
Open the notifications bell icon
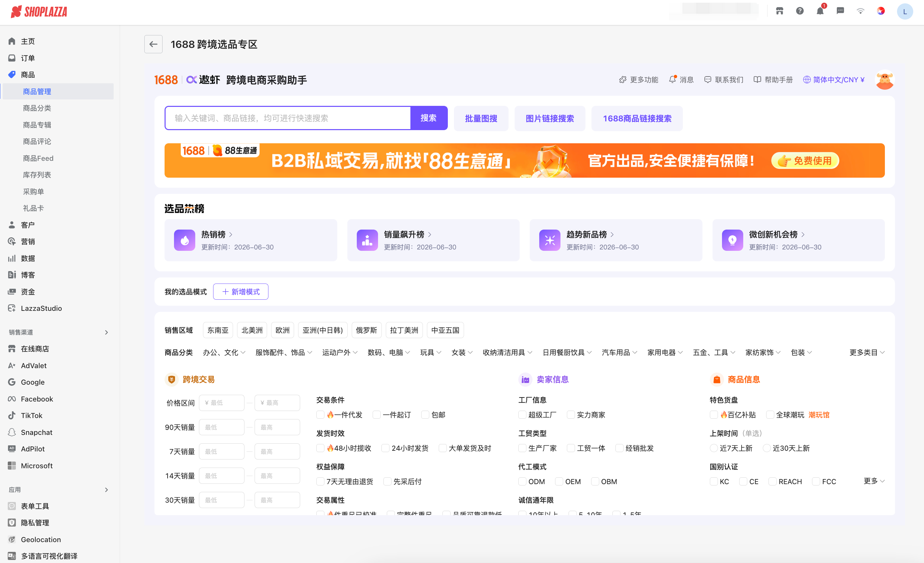[x=820, y=11]
